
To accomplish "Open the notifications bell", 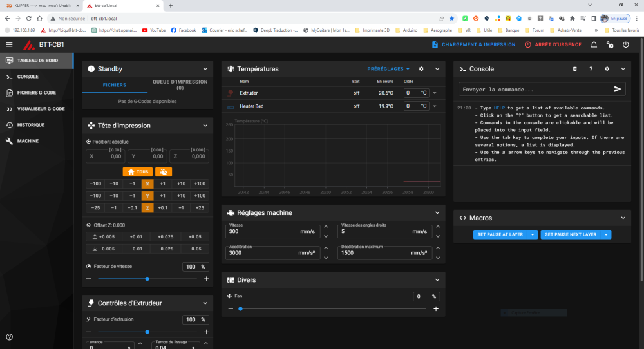I will click(x=594, y=45).
